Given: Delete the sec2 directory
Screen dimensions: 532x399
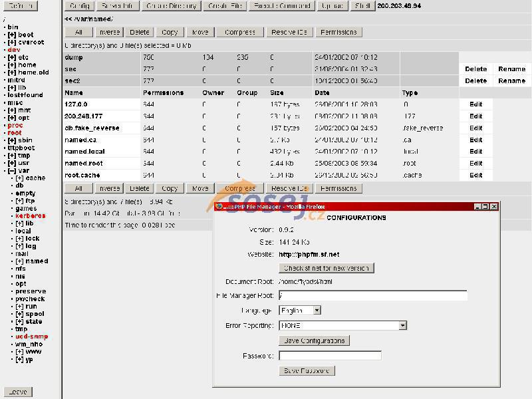Looking at the screenshot, I should [x=475, y=80].
